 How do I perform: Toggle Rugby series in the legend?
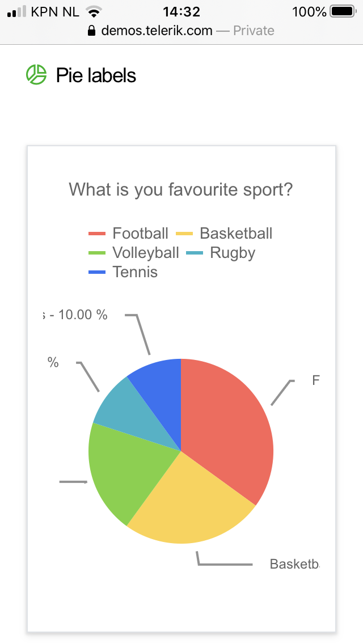pos(233,253)
